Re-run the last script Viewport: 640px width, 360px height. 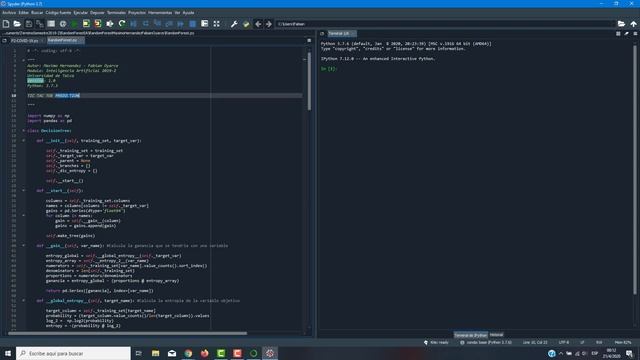(122, 24)
